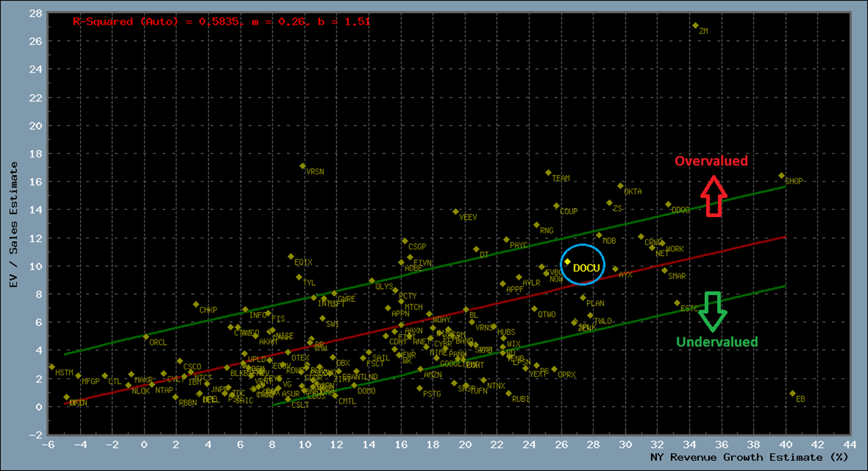This screenshot has width=868, height=471.
Task: Select the DBX data label
Action: (343, 363)
